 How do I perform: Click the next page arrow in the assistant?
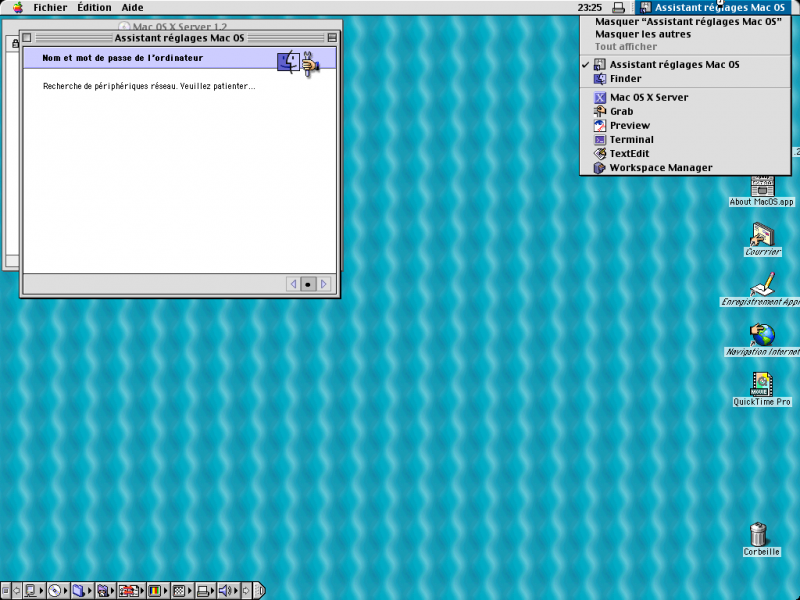(x=323, y=284)
